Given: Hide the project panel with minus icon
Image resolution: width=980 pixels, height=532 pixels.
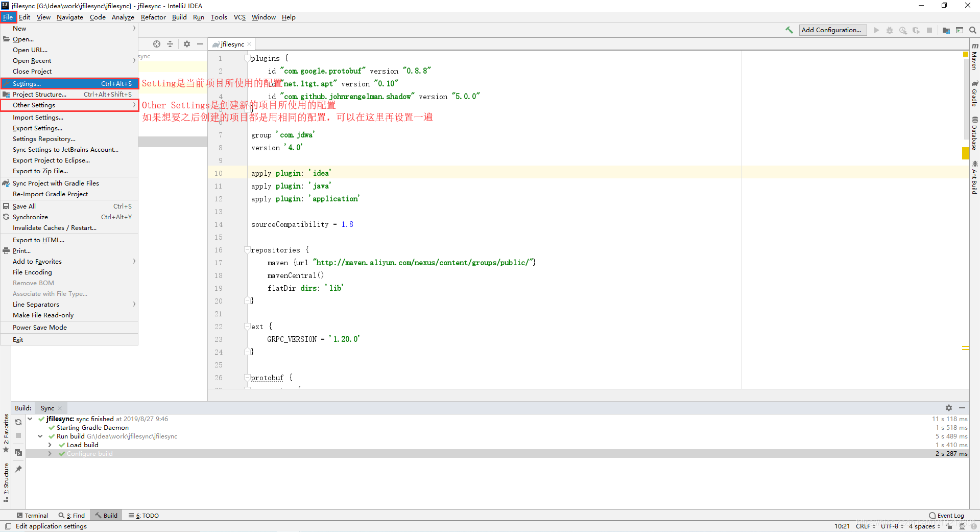Looking at the screenshot, I should pyautogui.click(x=200, y=44).
